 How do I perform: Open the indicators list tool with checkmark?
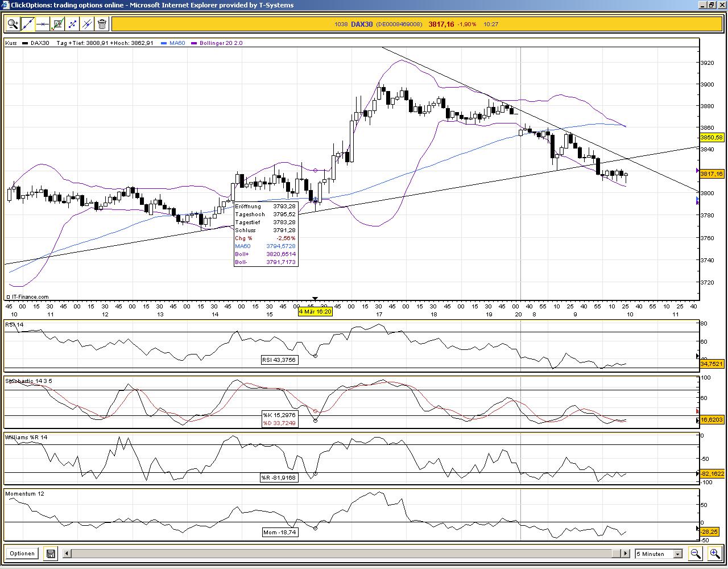coord(57,24)
